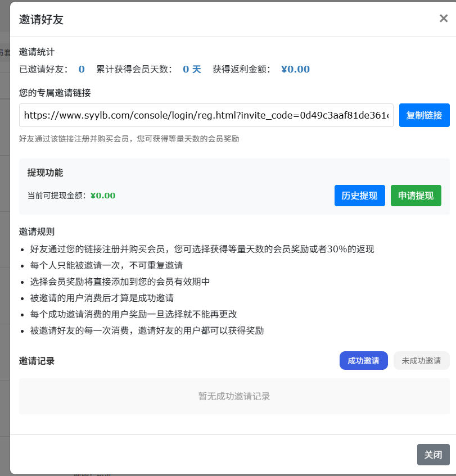456x476 pixels.
Task: Click the gray 关闭 button
Action: pos(433,455)
